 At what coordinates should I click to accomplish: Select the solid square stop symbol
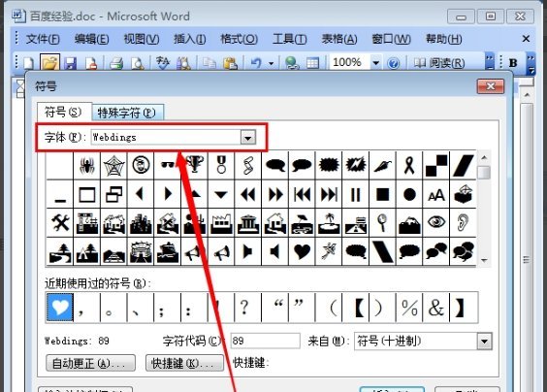click(382, 194)
